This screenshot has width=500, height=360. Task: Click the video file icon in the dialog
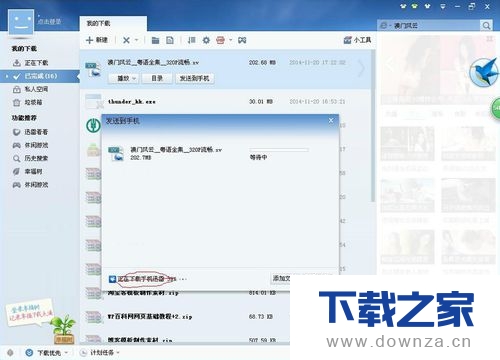115,153
